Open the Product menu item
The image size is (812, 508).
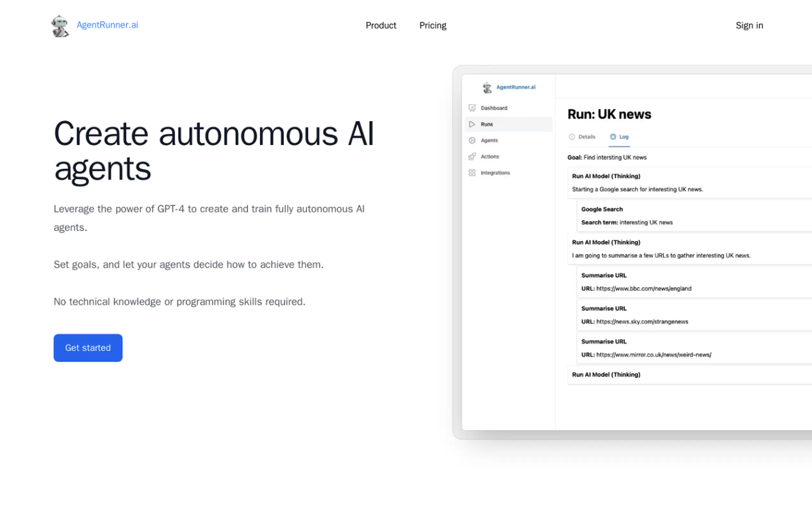click(381, 26)
